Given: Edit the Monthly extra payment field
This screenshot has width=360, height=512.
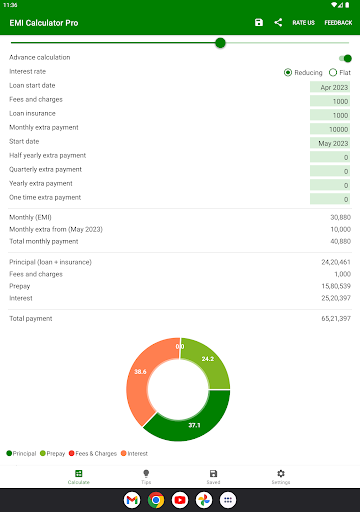Looking at the screenshot, I should pyautogui.click(x=330, y=129).
